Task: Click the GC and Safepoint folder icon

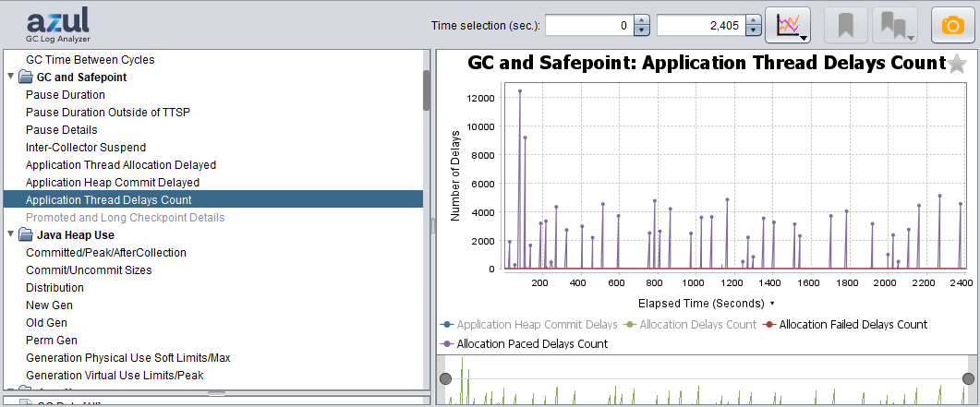Action: coord(26,78)
